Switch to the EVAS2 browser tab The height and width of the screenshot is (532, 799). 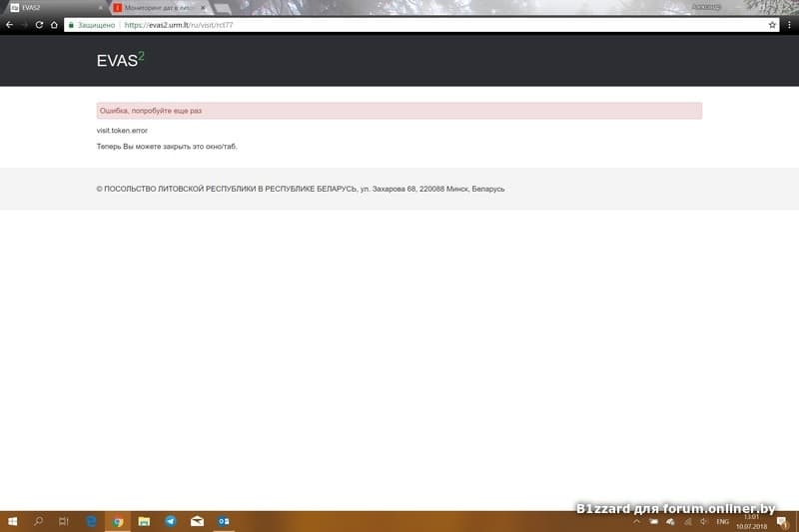[x=54, y=8]
